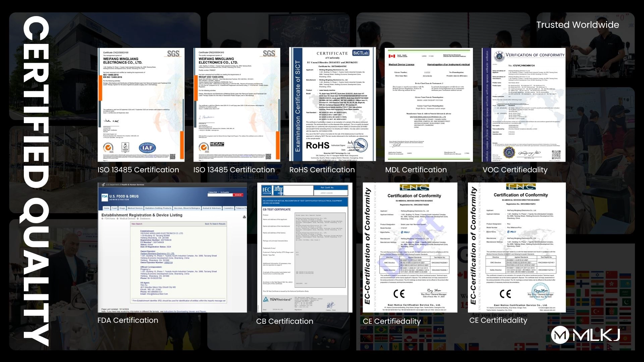Viewport: 644px width, 362px height.
Task: Click the FDA search input field
Action: pos(220,195)
